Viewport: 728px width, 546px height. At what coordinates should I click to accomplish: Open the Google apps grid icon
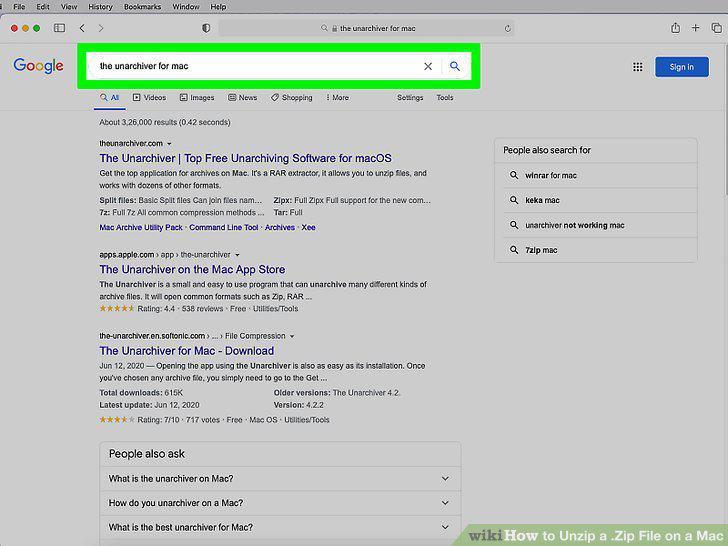click(637, 67)
